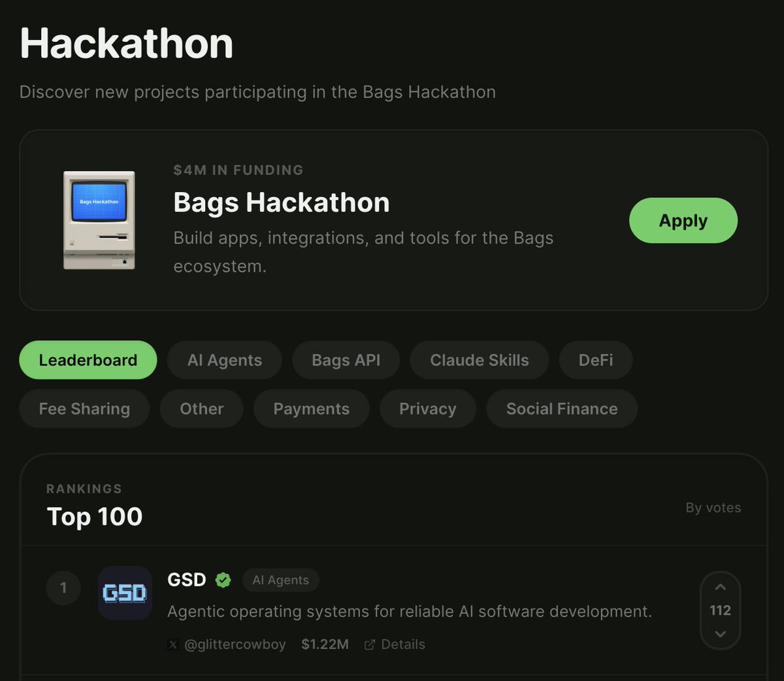
Task: Click the green Apply button
Action: (683, 221)
